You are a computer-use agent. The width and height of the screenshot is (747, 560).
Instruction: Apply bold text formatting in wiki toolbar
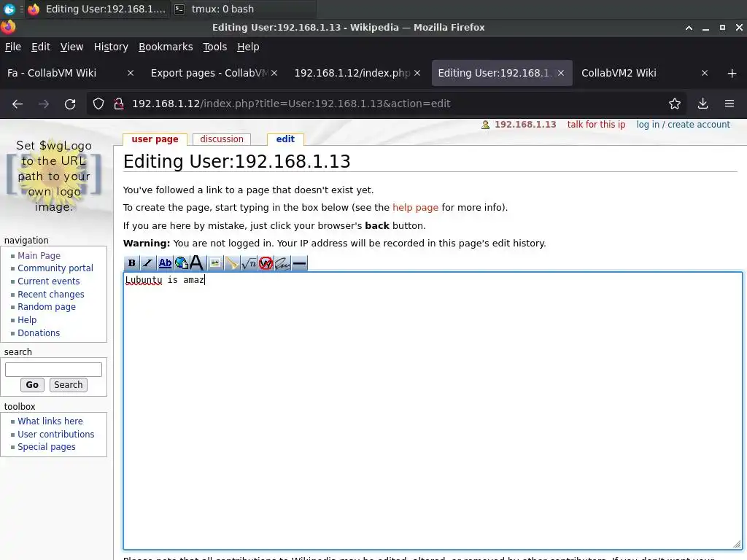click(132, 262)
